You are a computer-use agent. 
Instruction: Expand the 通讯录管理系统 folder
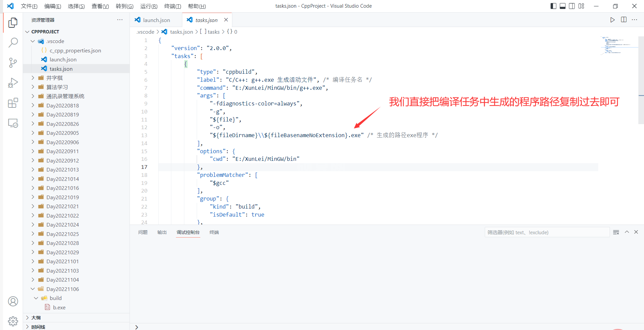[33, 96]
